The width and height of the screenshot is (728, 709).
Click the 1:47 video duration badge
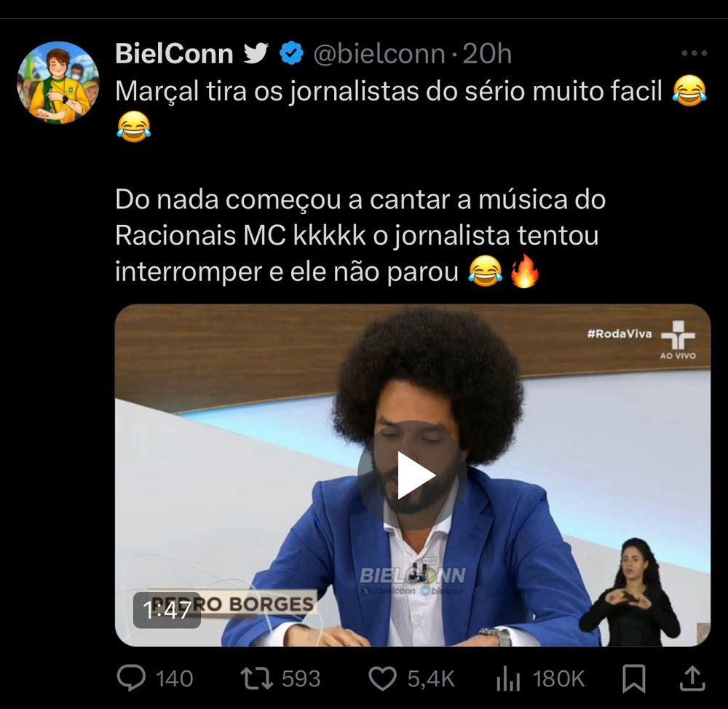(167, 610)
